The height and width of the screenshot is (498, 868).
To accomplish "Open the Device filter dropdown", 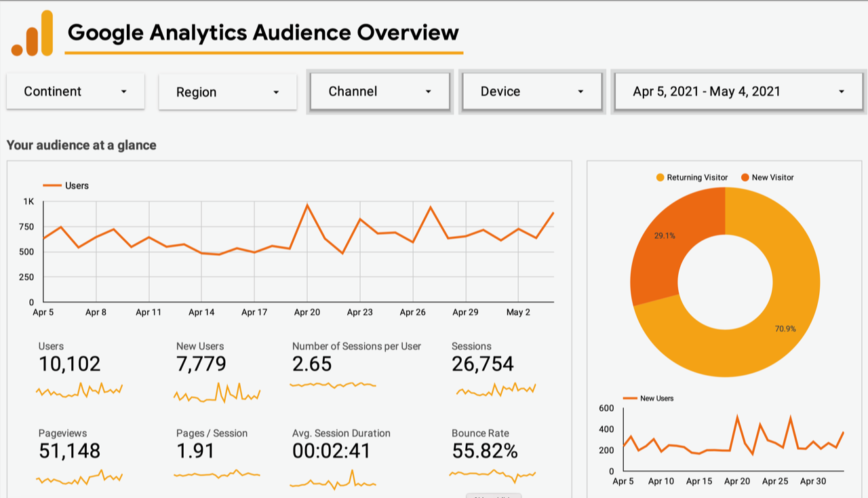I will pyautogui.click(x=532, y=91).
